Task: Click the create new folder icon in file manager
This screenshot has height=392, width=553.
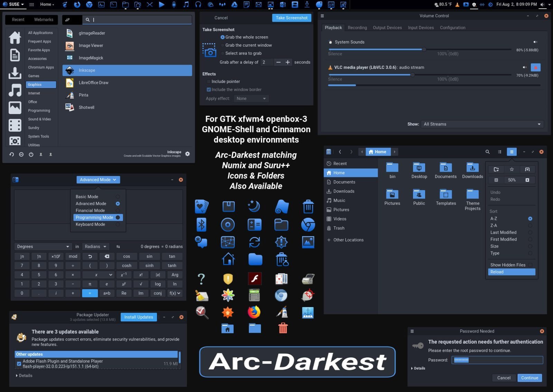Action: (496, 169)
